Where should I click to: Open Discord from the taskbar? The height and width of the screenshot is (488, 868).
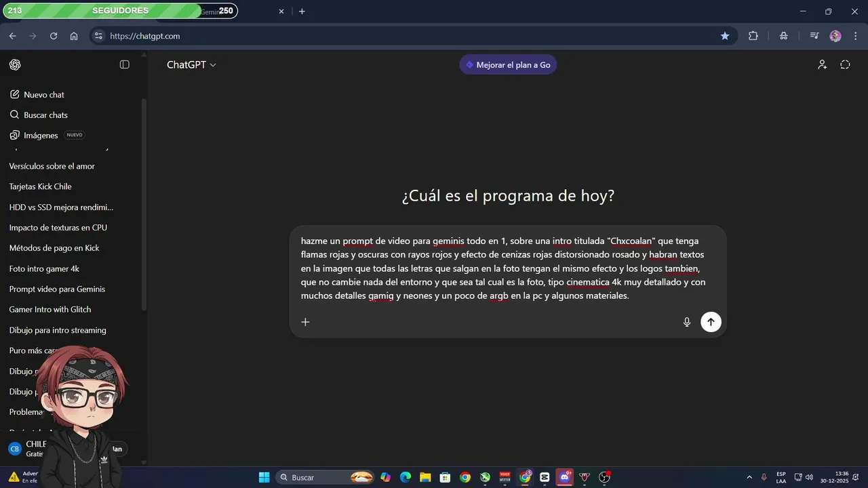[564, 477]
